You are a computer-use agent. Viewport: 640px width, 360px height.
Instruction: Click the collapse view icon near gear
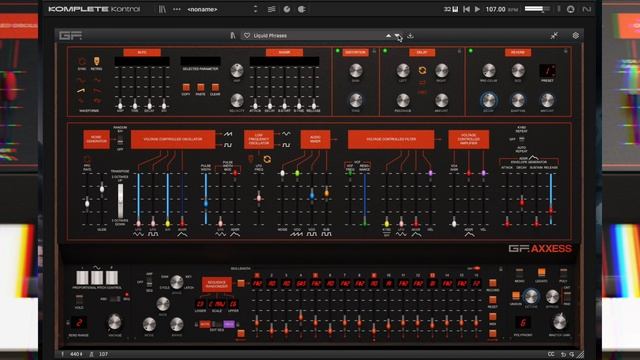(554, 36)
